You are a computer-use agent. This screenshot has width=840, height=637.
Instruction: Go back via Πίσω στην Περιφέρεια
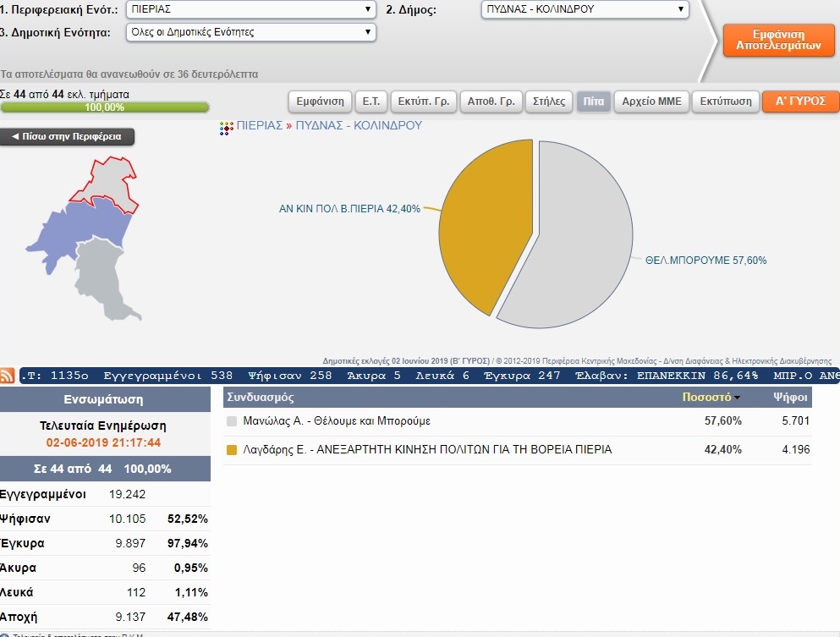67,136
